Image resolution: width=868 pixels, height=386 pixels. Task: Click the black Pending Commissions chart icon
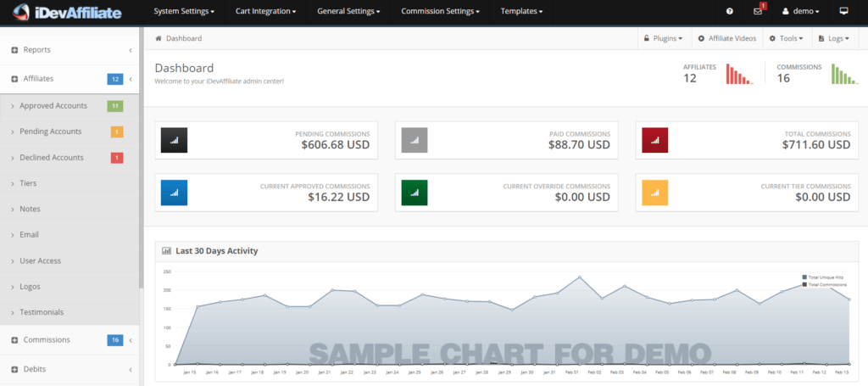click(x=174, y=140)
